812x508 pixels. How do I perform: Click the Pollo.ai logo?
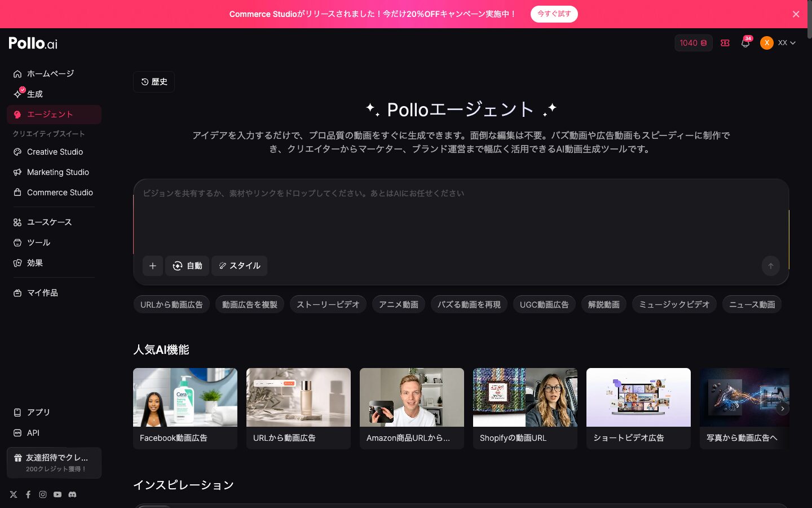(33, 43)
